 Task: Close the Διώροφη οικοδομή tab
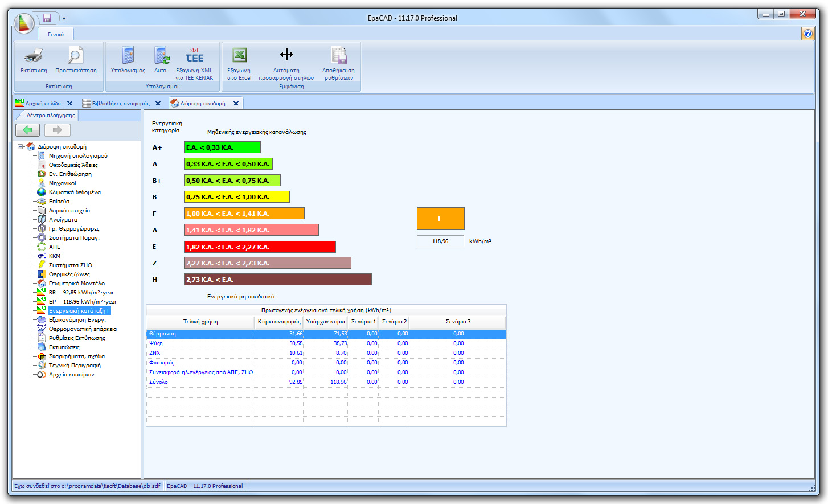[x=236, y=103]
